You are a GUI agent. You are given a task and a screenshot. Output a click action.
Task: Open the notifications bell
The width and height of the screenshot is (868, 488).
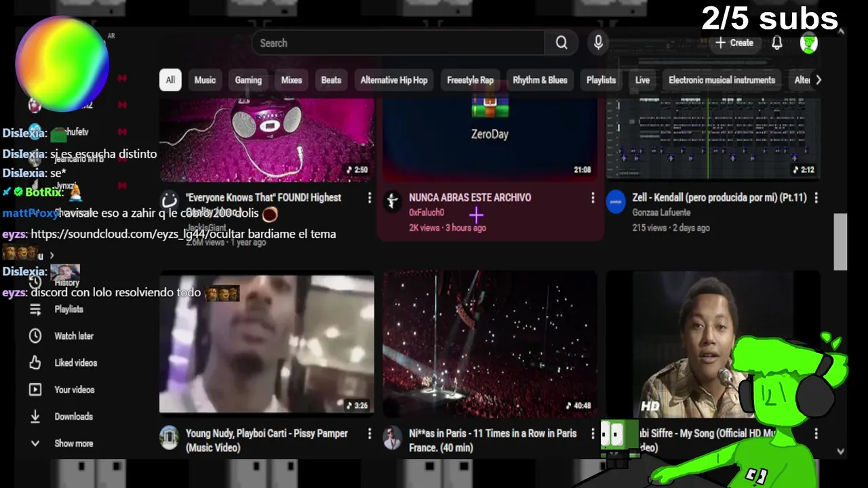[777, 43]
